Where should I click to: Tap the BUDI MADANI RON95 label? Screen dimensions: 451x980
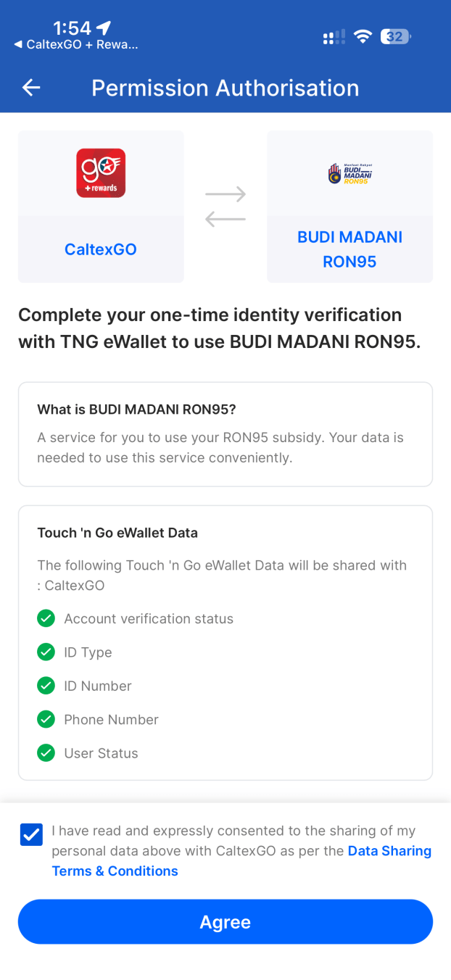349,249
